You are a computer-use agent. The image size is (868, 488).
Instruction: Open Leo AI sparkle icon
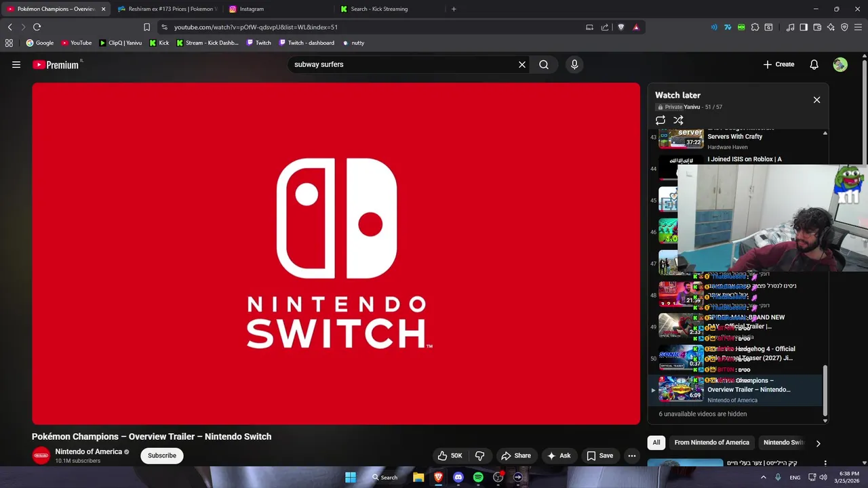click(831, 27)
